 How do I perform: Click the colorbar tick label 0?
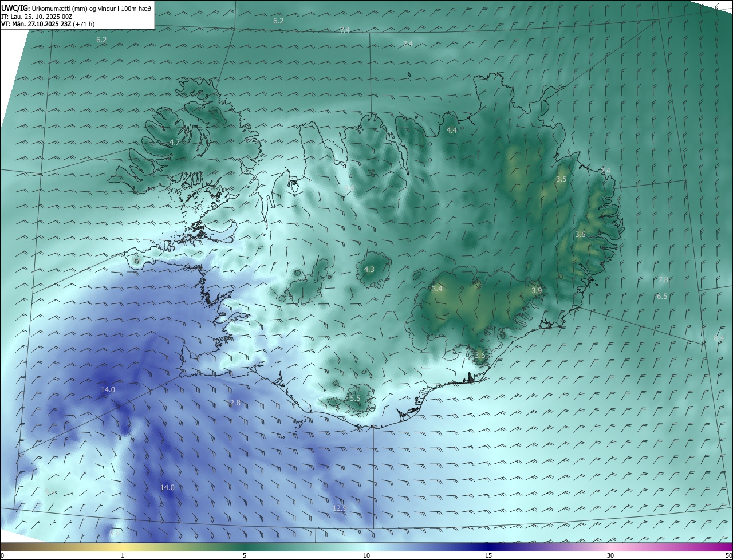point(2,555)
